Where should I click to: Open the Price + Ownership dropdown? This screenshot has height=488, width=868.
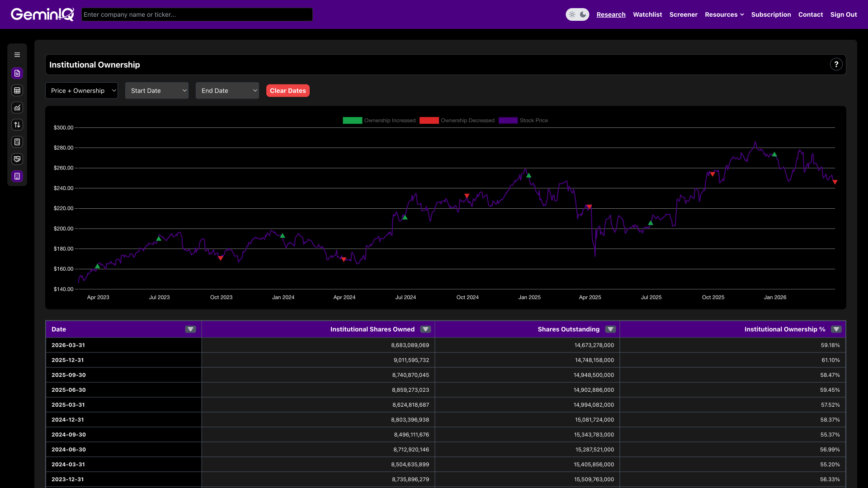[81, 90]
